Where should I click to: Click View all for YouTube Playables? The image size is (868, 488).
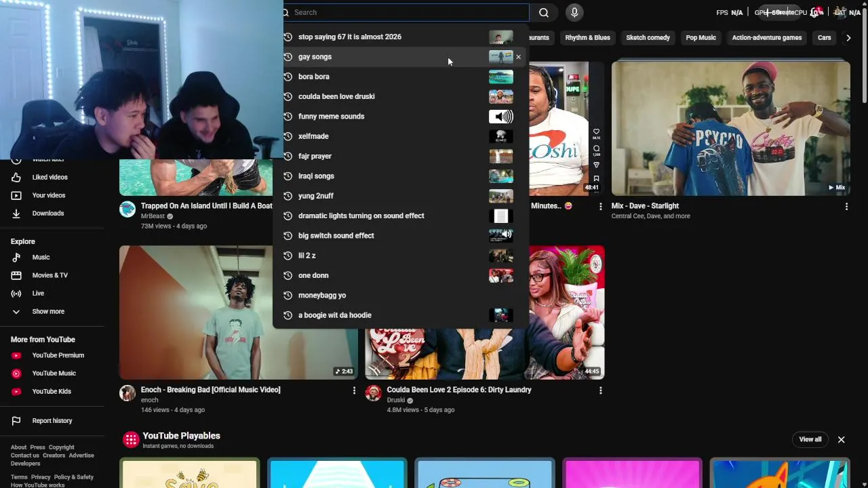[810, 439]
